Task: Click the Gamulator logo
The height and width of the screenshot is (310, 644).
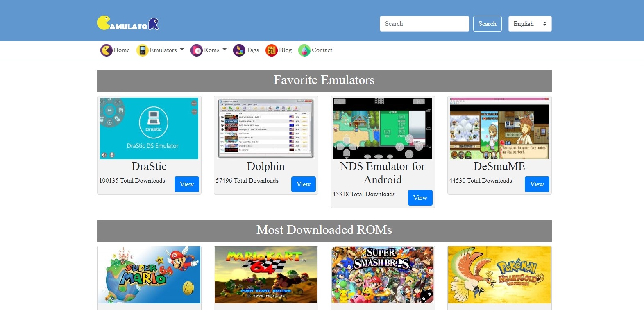Action: point(128,23)
